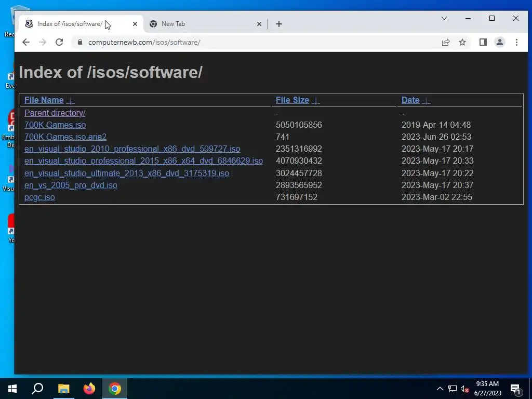Open a new tab with plus button
This screenshot has width=532, height=399.
click(279, 24)
